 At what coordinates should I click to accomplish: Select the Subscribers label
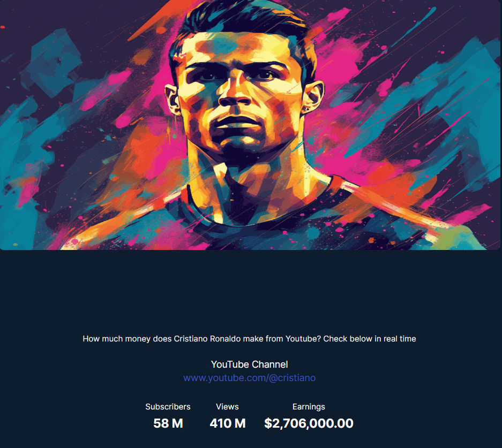pos(168,407)
